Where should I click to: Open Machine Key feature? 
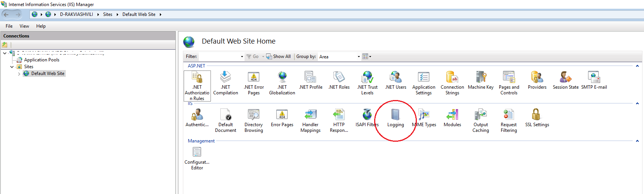[481, 80]
